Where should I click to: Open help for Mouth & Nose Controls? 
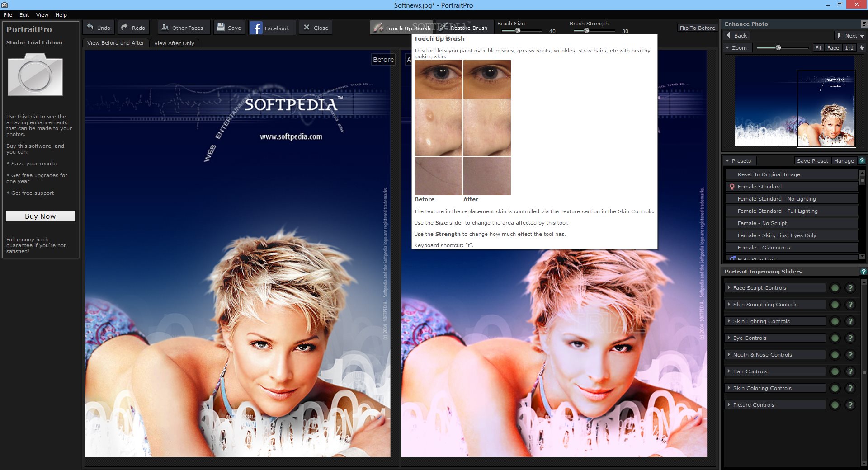(850, 355)
